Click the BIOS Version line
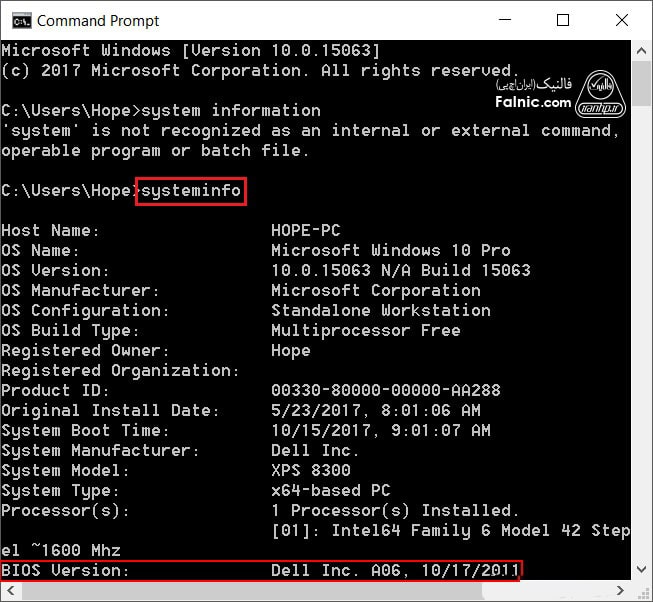Image resolution: width=653 pixels, height=602 pixels. [x=262, y=570]
